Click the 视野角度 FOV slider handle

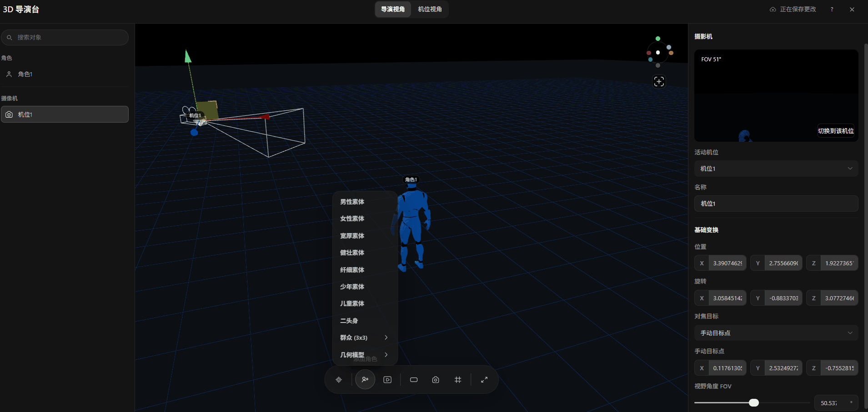(x=754, y=402)
